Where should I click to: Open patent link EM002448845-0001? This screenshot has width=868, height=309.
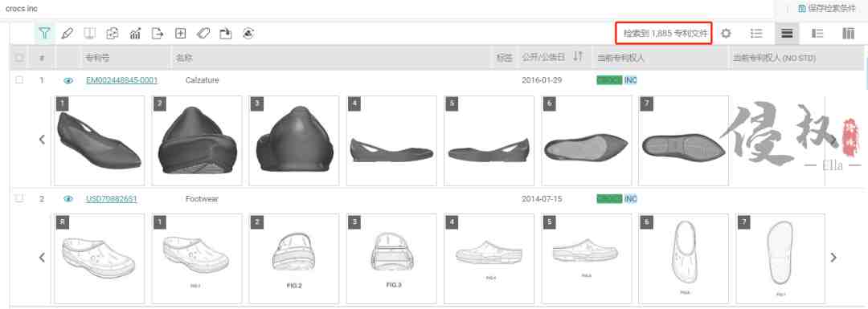(x=122, y=80)
